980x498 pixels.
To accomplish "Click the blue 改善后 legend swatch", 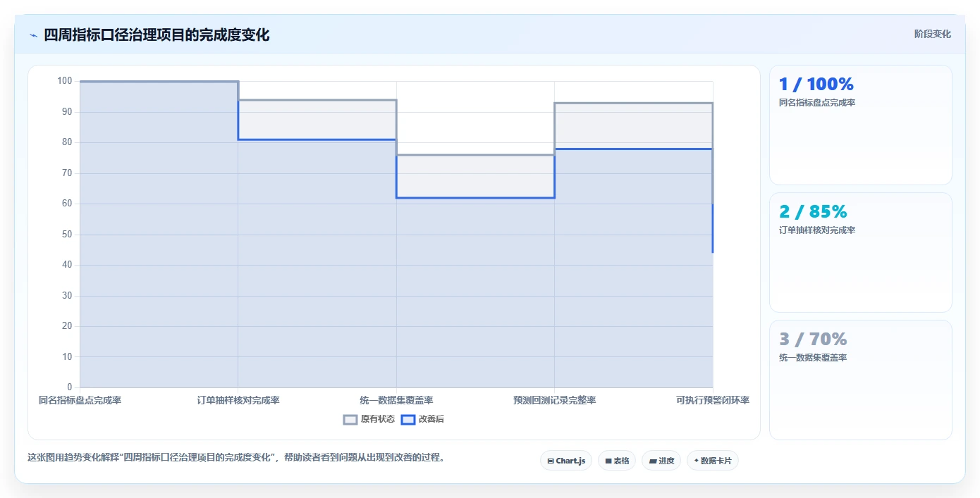I will click(x=408, y=419).
